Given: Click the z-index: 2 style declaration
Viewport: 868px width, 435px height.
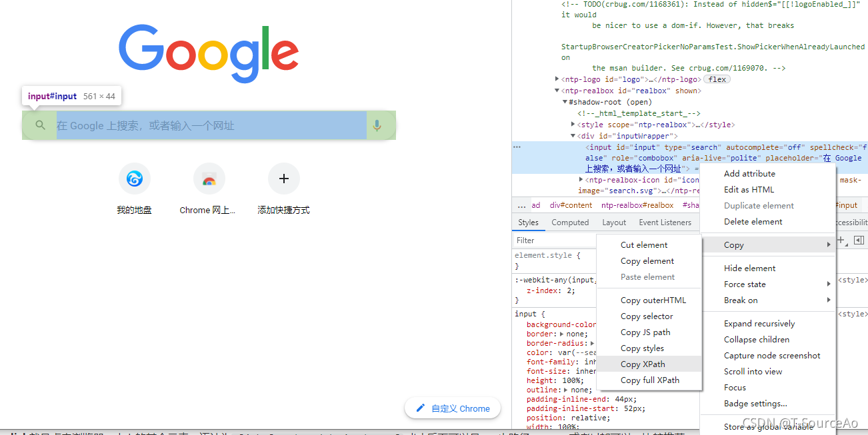Looking at the screenshot, I should (551, 290).
